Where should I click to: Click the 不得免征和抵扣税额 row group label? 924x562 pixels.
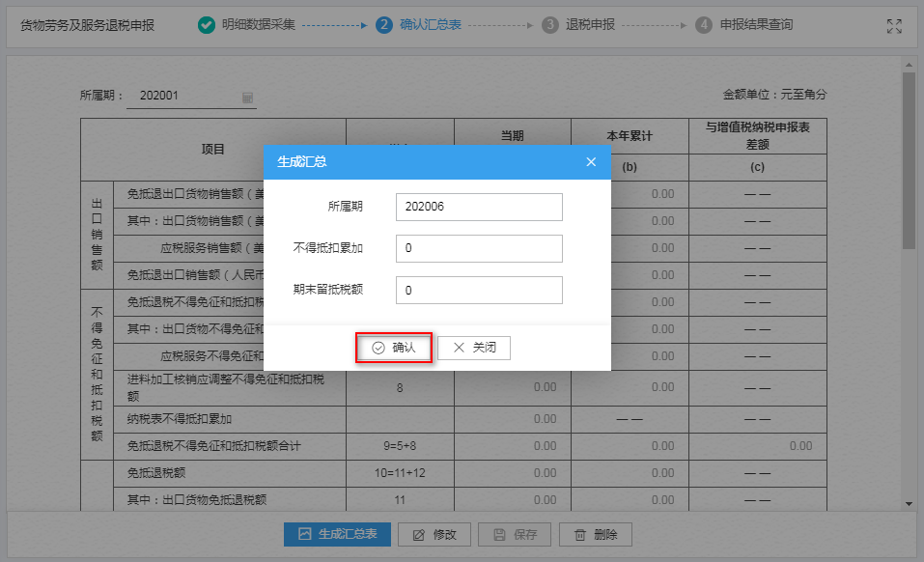coord(97,374)
